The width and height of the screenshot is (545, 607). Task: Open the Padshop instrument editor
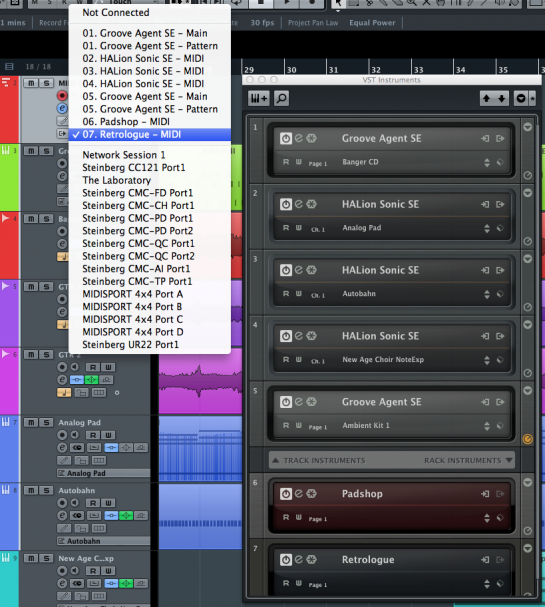298,494
